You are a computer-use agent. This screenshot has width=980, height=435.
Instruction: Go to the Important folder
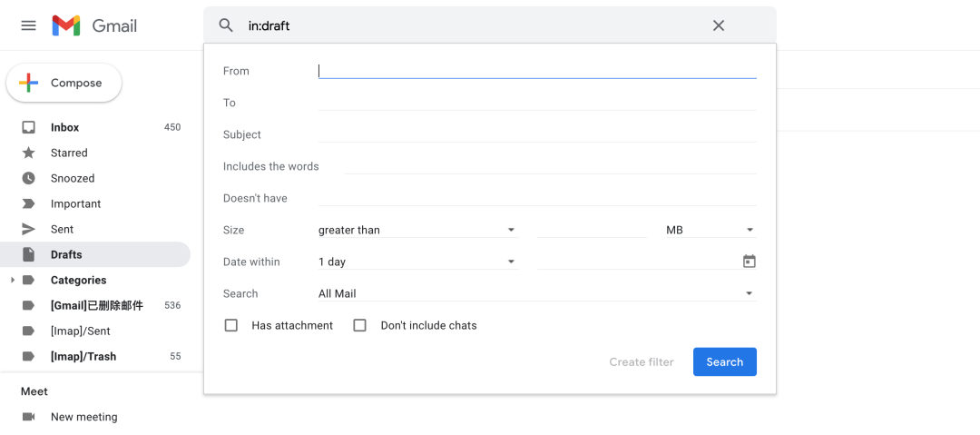(75, 203)
